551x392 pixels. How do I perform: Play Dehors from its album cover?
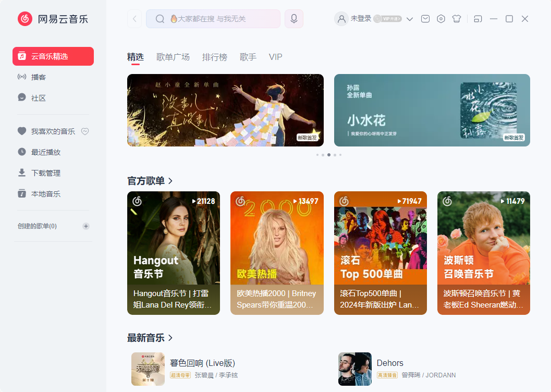coord(355,369)
